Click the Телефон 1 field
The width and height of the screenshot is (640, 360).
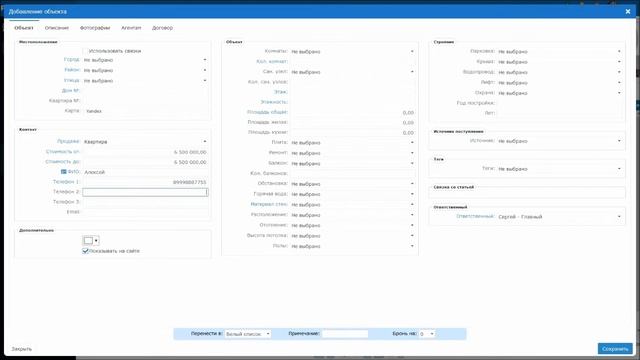(145, 182)
